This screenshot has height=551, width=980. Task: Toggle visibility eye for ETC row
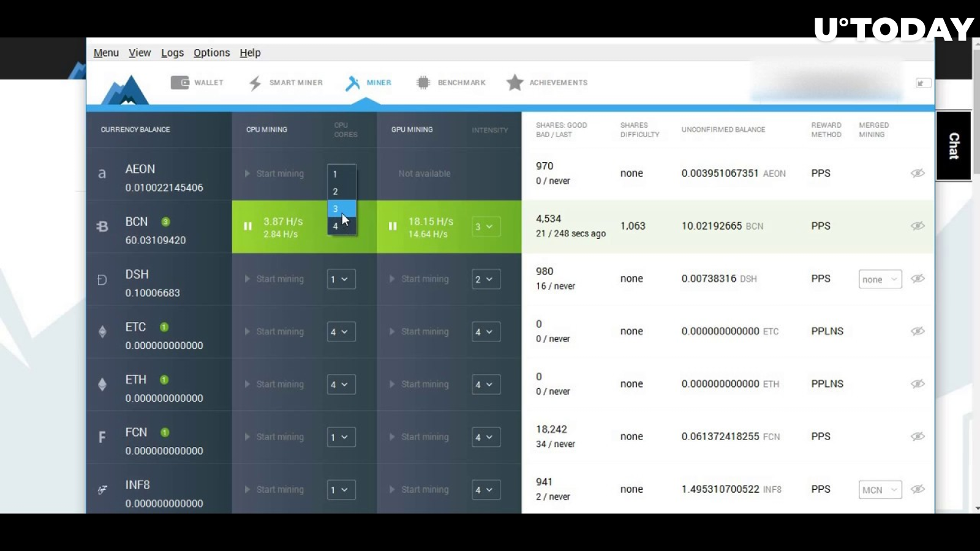pos(918,331)
